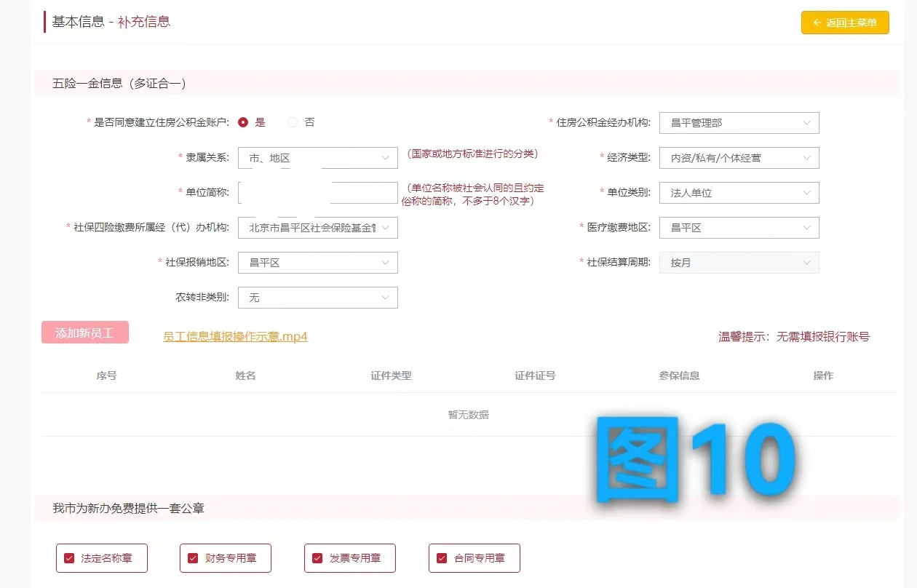Viewport: 917px width, 588px height.
Task: Click the 添加新员工 button
Action: (84, 332)
